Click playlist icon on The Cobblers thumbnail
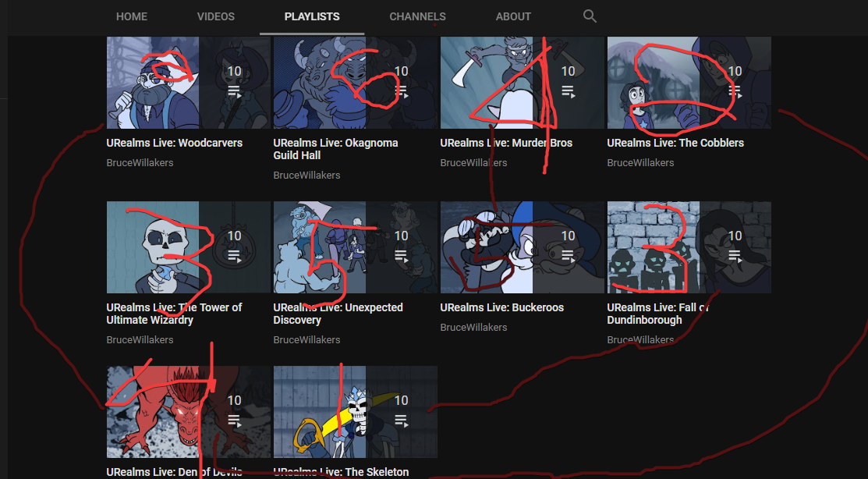This screenshot has width=868, height=479. 735,91
